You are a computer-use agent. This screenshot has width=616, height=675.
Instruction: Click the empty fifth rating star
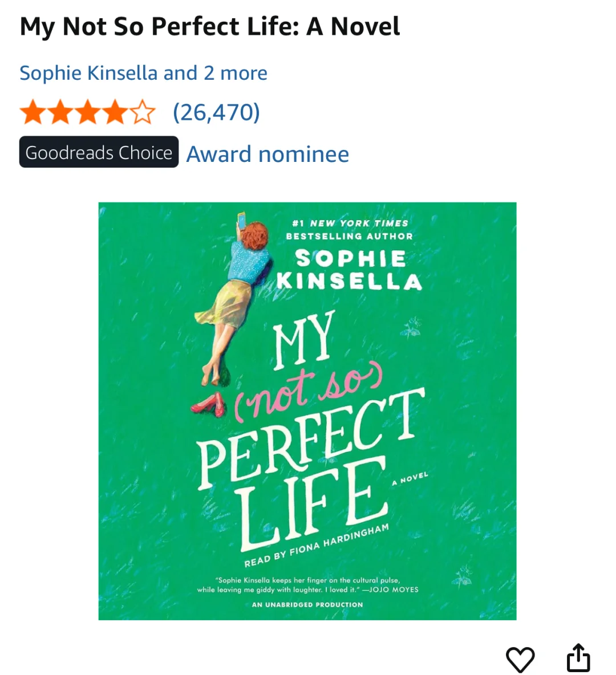143,112
